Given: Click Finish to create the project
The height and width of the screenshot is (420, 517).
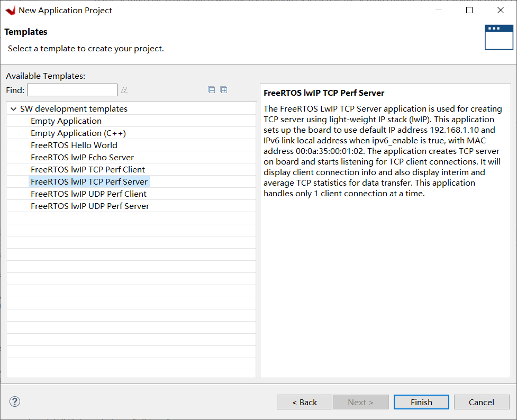Looking at the screenshot, I should pyautogui.click(x=421, y=402).
